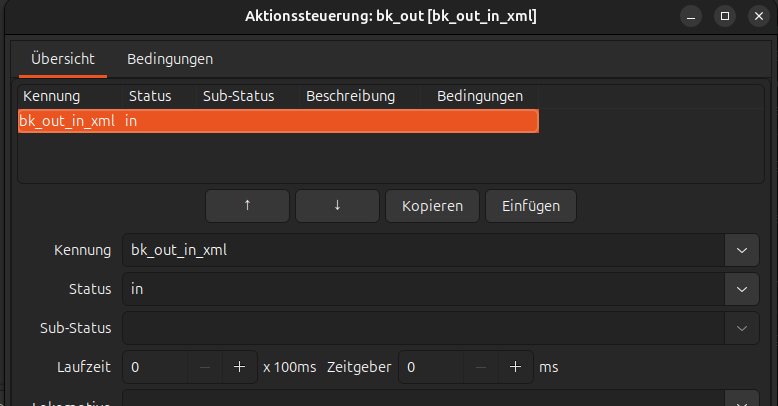Click the Laufzeit number input field
Screen dimensions: 778x406
point(155,367)
